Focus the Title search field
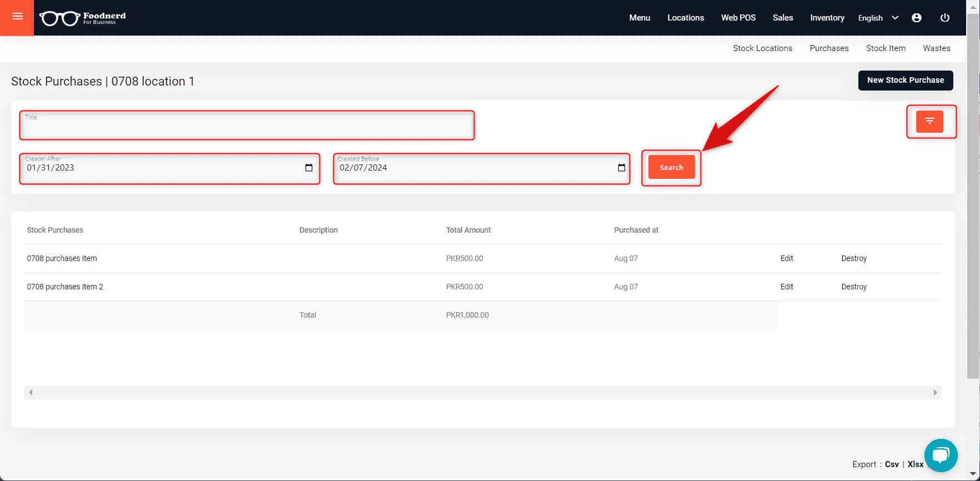The height and width of the screenshot is (481, 980). tap(247, 126)
